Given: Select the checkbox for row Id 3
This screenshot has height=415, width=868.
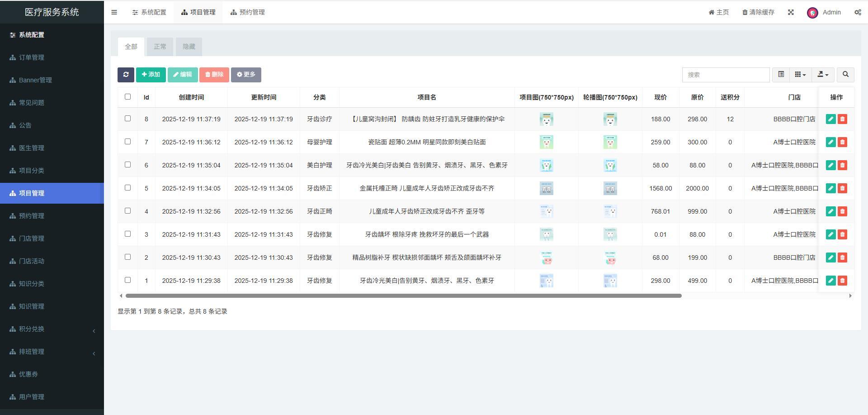Looking at the screenshot, I should [127, 234].
